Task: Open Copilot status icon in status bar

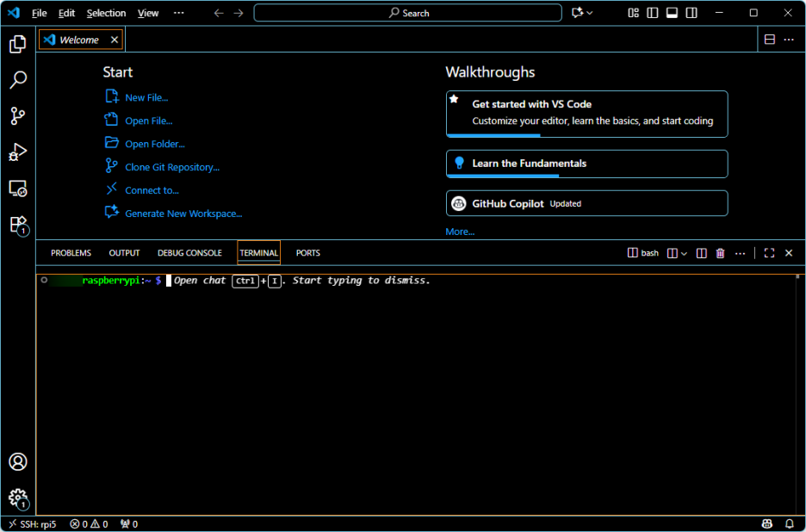Action: (767, 524)
